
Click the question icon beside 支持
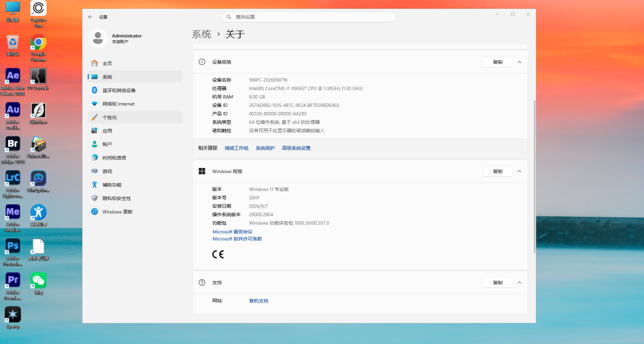pos(202,282)
